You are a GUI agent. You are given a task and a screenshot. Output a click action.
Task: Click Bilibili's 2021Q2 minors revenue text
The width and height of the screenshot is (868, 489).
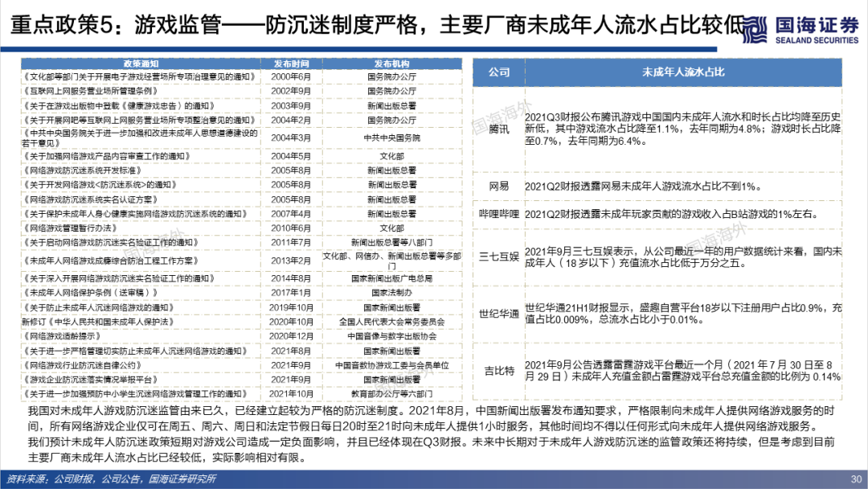[671, 214]
